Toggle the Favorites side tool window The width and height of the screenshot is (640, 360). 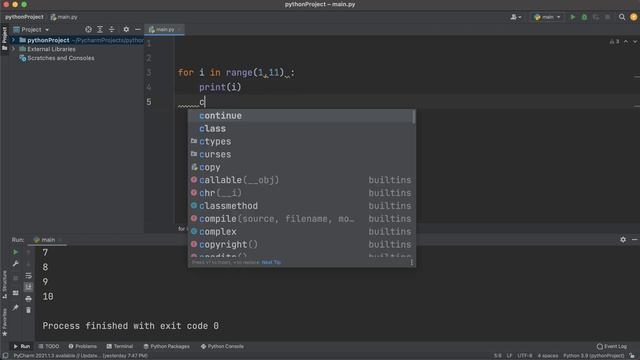(x=4, y=322)
